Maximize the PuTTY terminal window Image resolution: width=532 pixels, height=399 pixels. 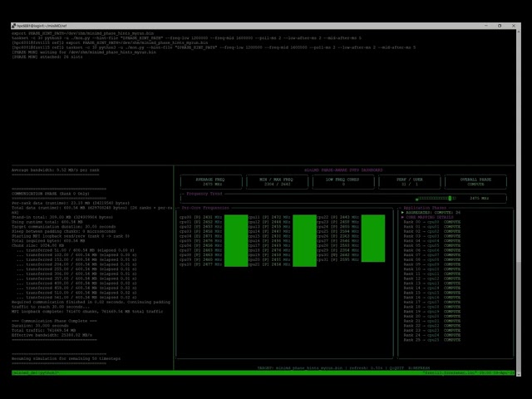500,26
